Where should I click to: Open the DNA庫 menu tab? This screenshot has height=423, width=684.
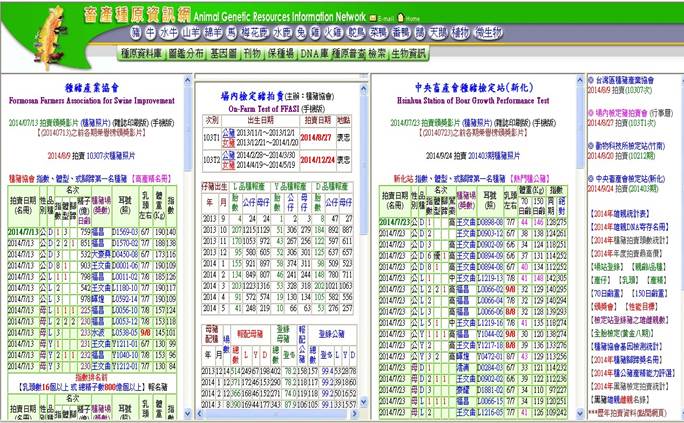(x=314, y=54)
